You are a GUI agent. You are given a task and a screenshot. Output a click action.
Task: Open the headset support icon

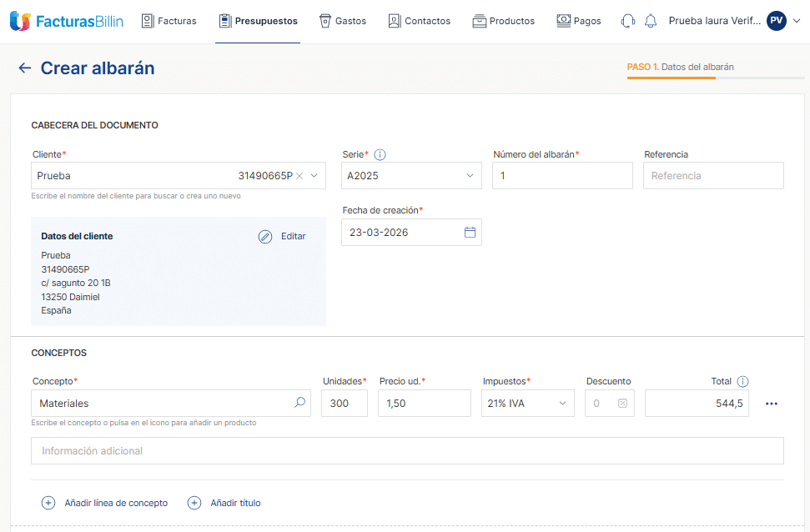(627, 20)
